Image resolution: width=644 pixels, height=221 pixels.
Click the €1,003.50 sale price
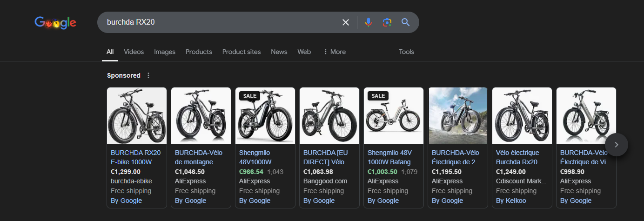pyautogui.click(x=382, y=172)
